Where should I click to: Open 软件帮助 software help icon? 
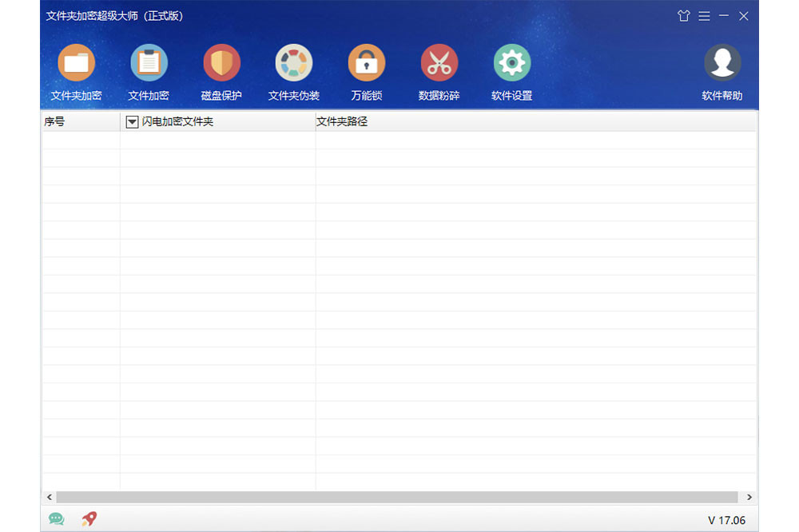click(721, 63)
